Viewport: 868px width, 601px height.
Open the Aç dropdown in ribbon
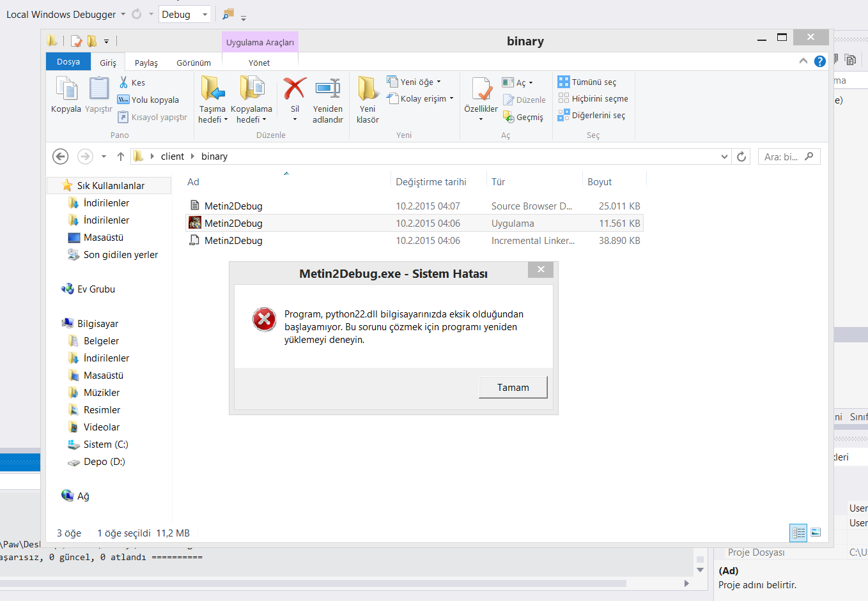click(517, 82)
